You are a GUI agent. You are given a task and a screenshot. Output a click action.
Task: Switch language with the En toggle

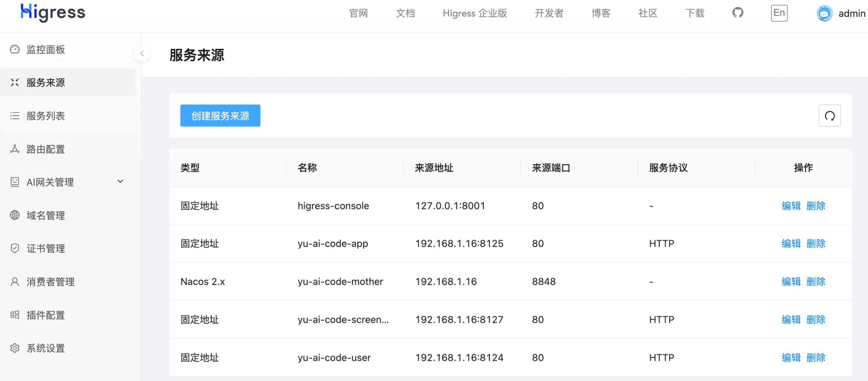click(x=779, y=13)
